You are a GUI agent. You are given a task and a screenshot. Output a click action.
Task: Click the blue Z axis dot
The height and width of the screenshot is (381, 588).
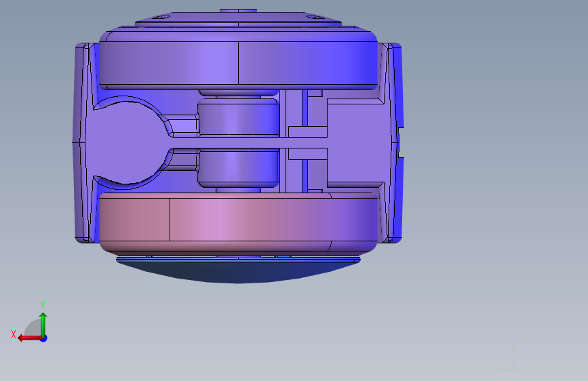point(44,338)
